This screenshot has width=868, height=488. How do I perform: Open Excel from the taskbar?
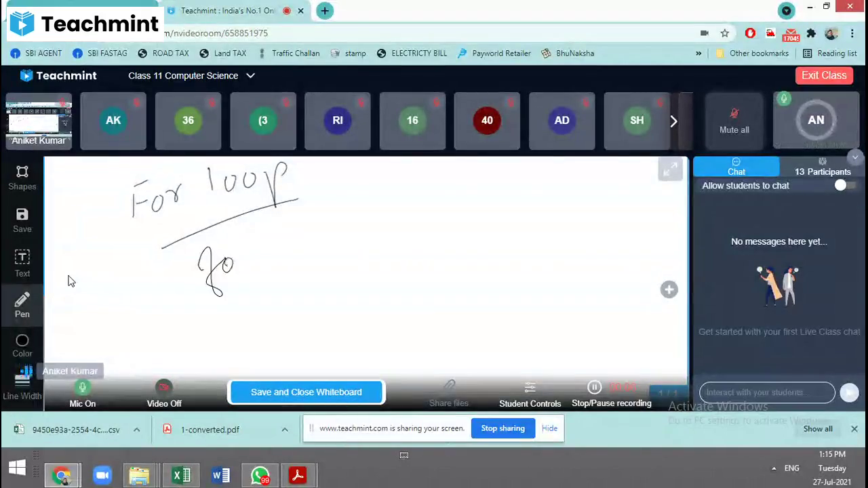(x=181, y=476)
